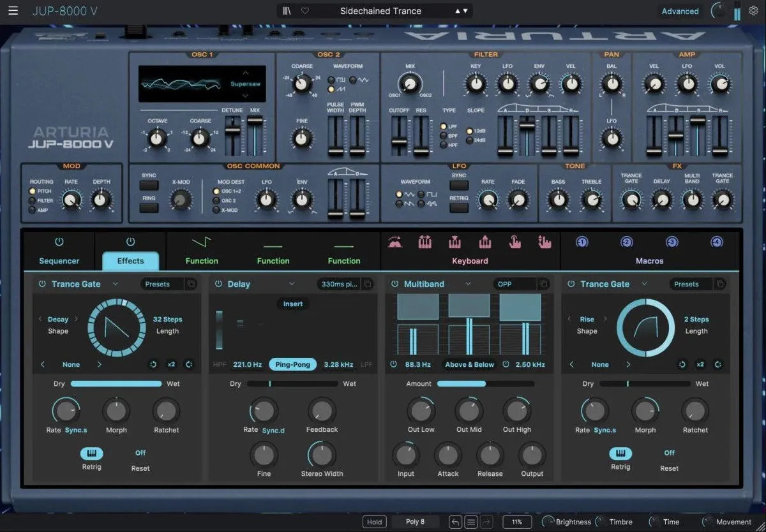Select first Function ramp waveform icon
This screenshot has height=532, width=766.
[x=202, y=242]
